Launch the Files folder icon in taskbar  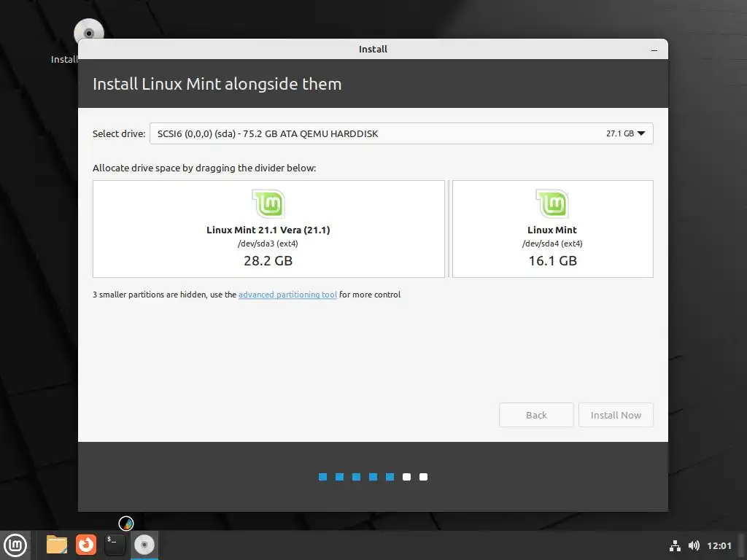pos(57,545)
